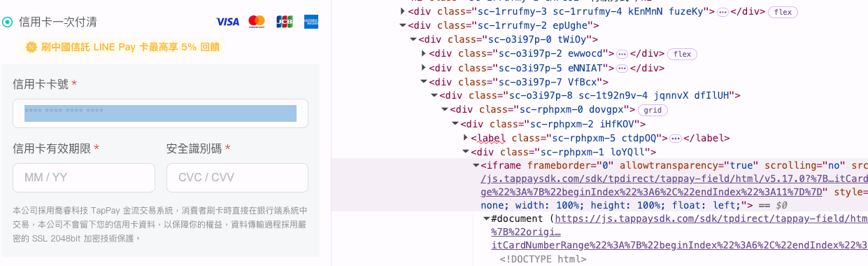Click the ellipsis badge in the kEnMnN fuzeKy div
The height and width of the screenshot is (266, 868).
[723, 12]
